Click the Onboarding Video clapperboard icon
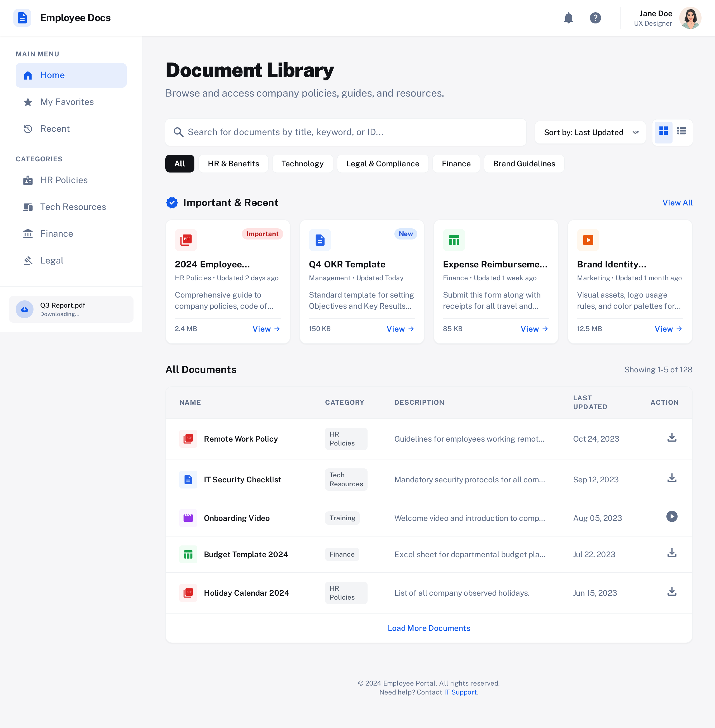715x728 pixels. pos(188,518)
